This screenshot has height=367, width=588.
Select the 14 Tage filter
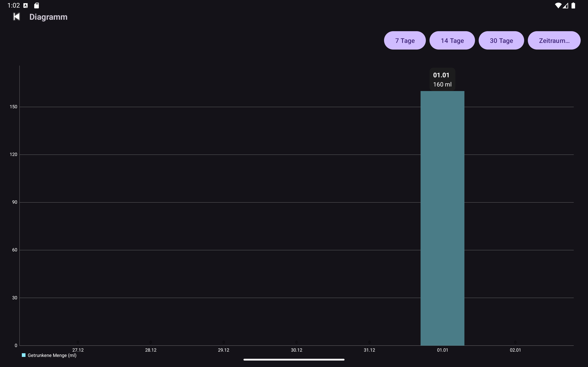click(x=452, y=40)
